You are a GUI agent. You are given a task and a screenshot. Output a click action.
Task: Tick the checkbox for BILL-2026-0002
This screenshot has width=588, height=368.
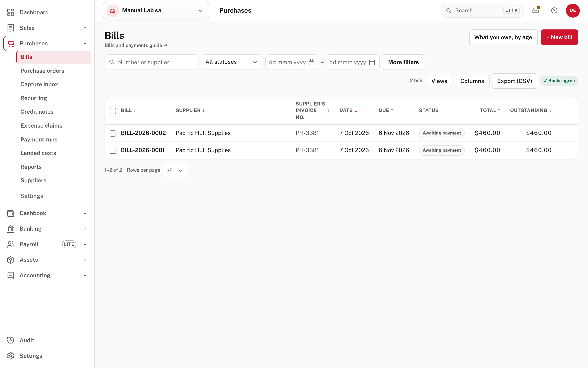click(113, 133)
